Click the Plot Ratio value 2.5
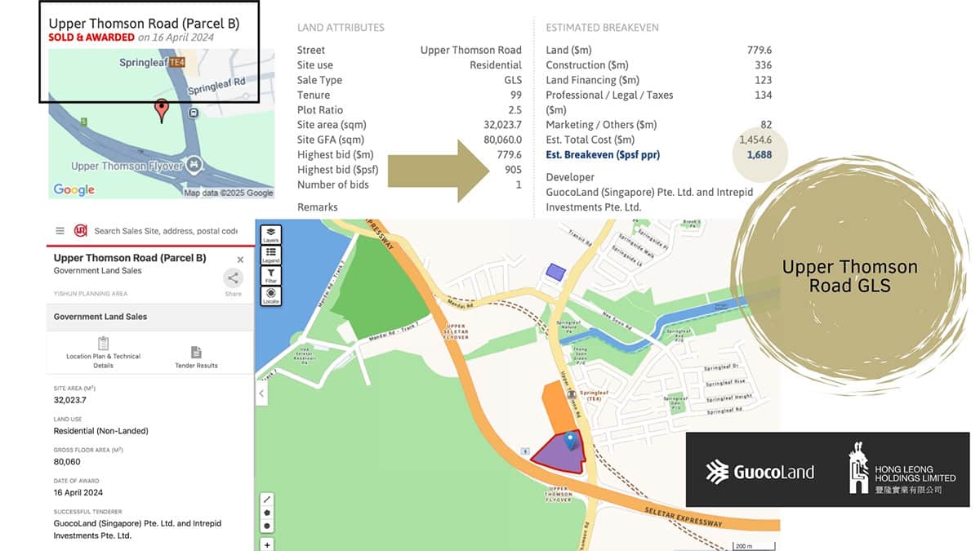The width and height of the screenshot is (980, 551). tap(514, 110)
